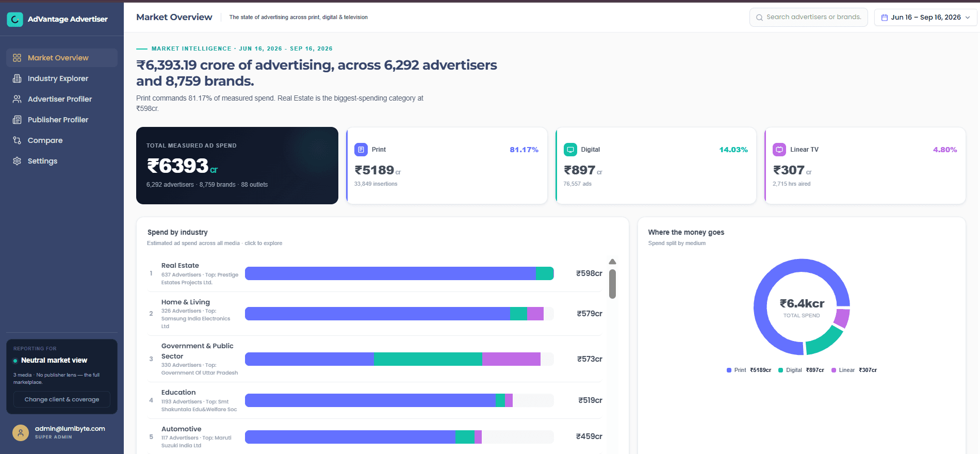Click the Digital card monitor icon
This screenshot has height=454, width=980.
click(x=570, y=150)
